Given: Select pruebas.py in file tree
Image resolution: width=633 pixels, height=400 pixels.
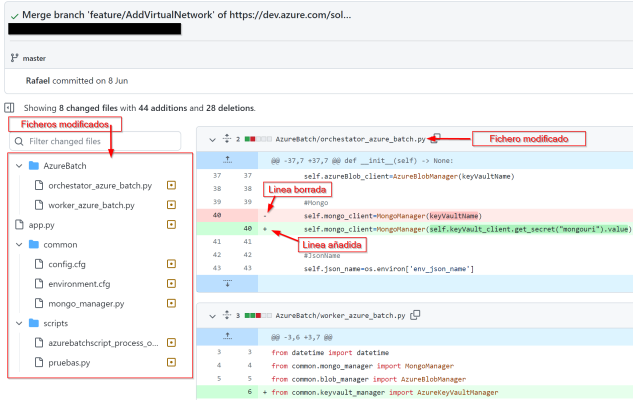Looking at the screenshot, I should (x=69, y=363).
